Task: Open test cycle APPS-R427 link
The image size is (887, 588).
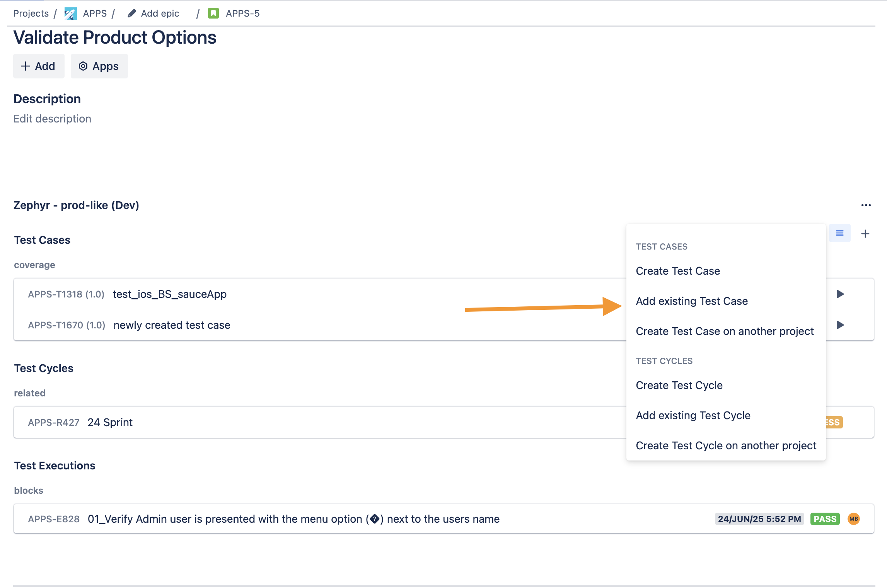Action: pos(54,422)
